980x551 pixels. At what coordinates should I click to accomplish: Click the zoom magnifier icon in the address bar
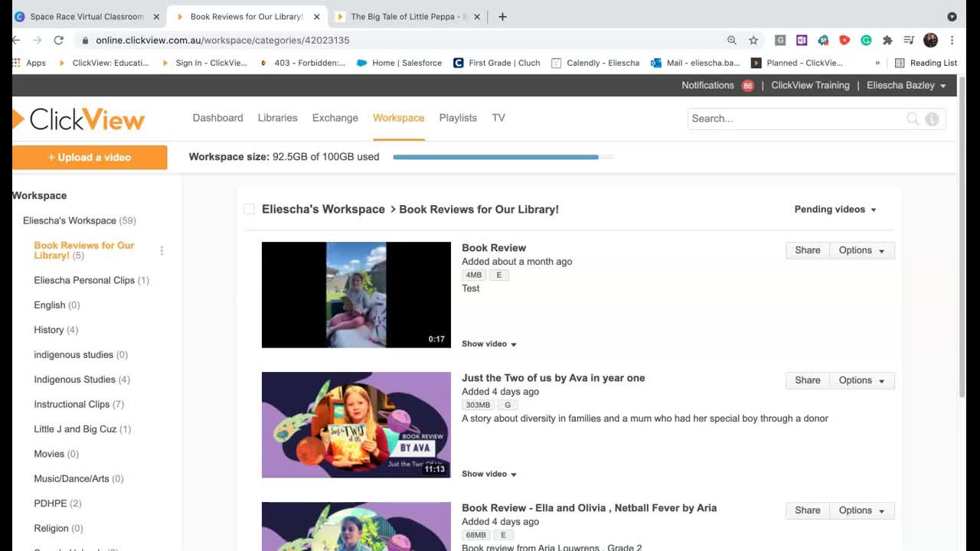732,40
